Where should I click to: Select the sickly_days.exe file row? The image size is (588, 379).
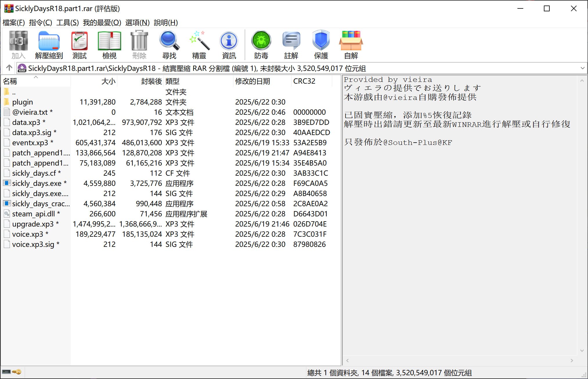coord(37,183)
